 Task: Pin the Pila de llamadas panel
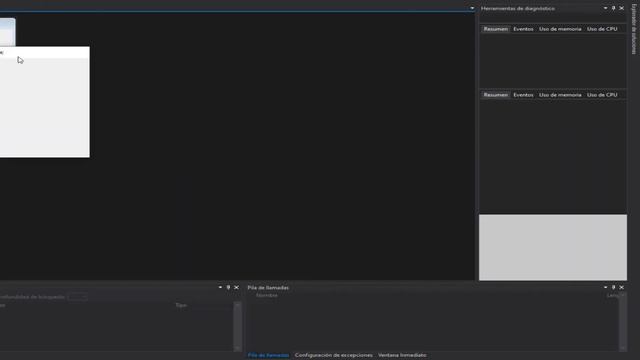[613, 287]
